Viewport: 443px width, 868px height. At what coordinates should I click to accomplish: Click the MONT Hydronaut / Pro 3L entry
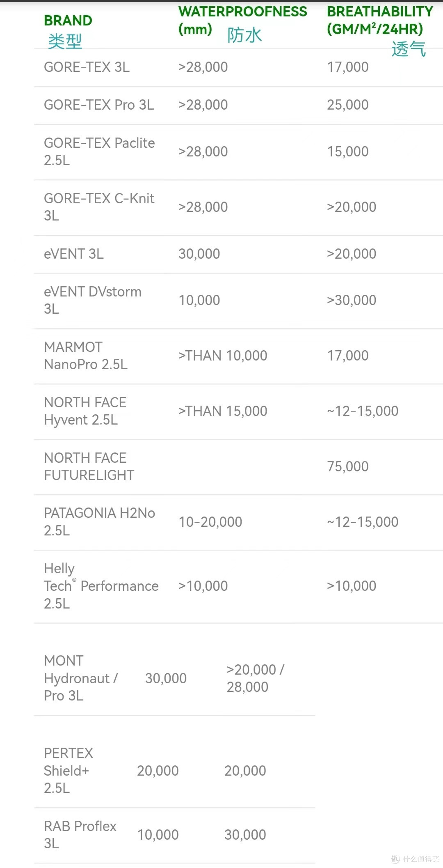80,678
